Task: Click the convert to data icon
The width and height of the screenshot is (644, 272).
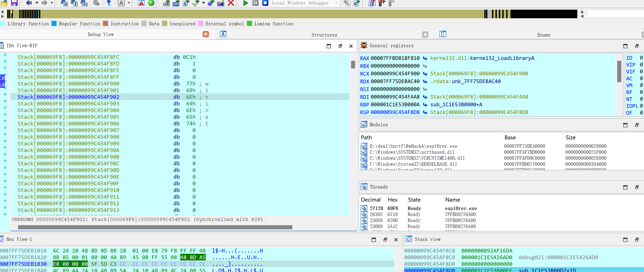Action: click(176, 3)
